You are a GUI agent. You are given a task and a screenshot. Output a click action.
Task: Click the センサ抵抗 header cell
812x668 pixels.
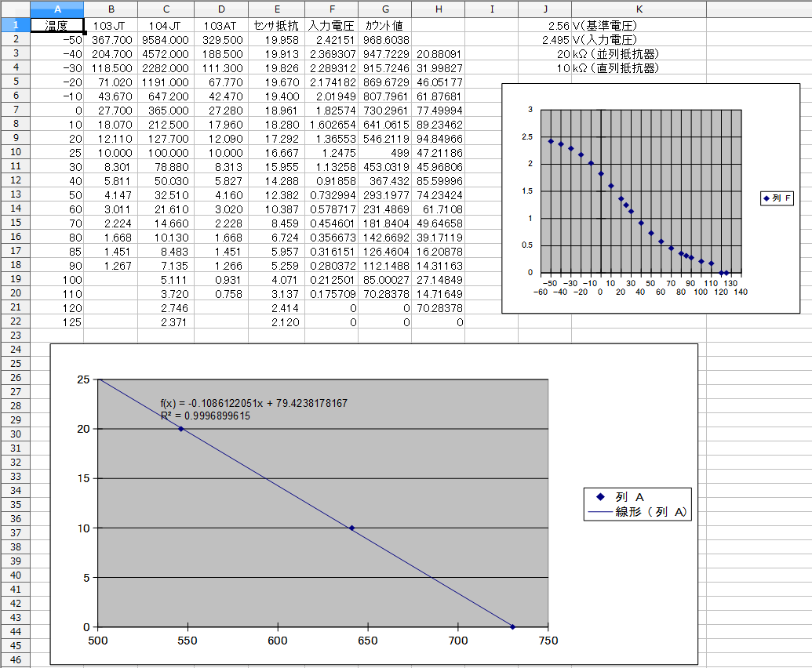coord(277,25)
